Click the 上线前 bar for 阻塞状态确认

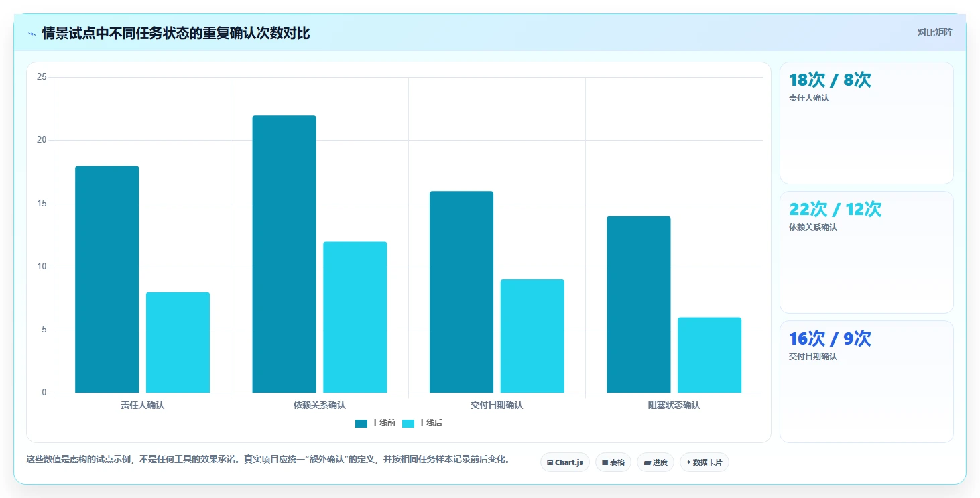click(639, 305)
